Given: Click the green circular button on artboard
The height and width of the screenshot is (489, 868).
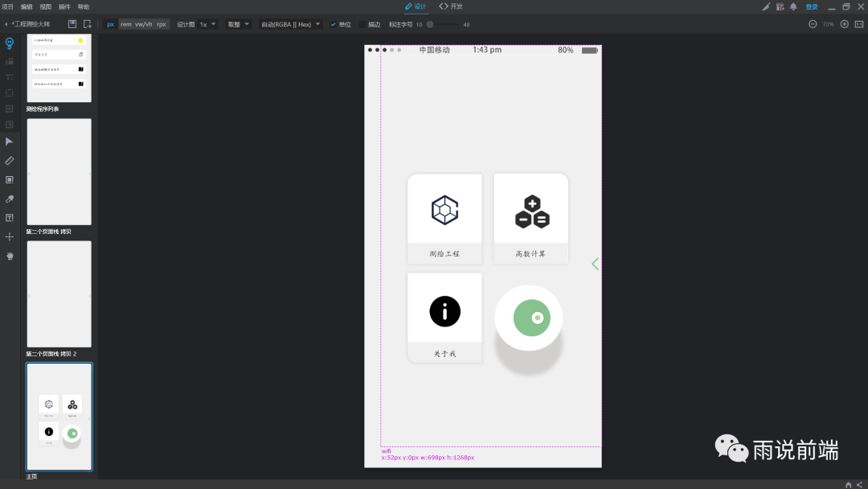Looking at the screenshot, I should pyautogui.click(x=529, y=318).
